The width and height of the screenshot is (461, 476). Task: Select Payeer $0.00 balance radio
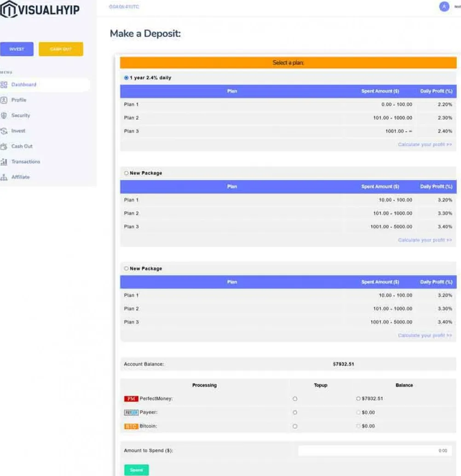click(358, 412)
